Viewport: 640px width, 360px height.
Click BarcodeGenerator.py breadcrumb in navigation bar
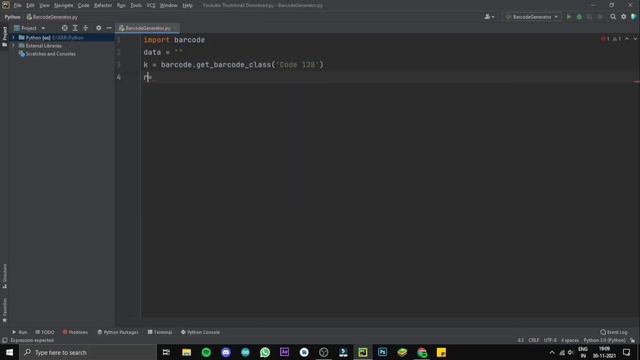click(52, 17)
